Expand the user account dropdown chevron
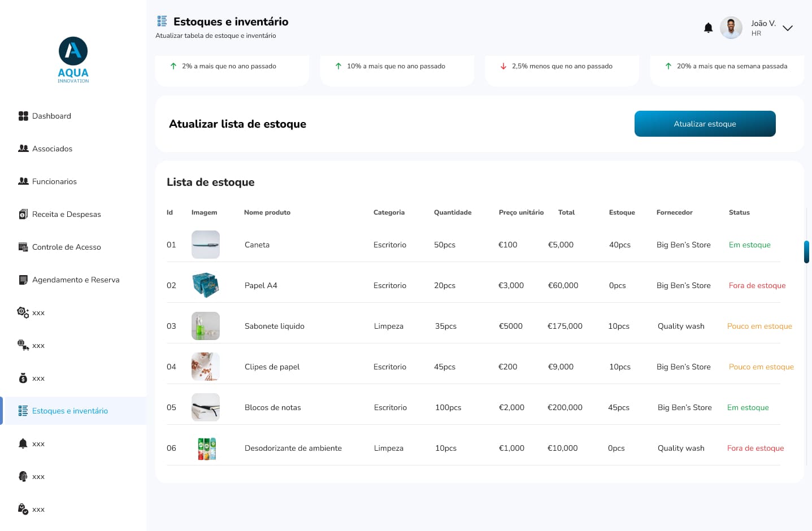Image resolution: width=812 pixels, height=531 pixels. (787, 28)
